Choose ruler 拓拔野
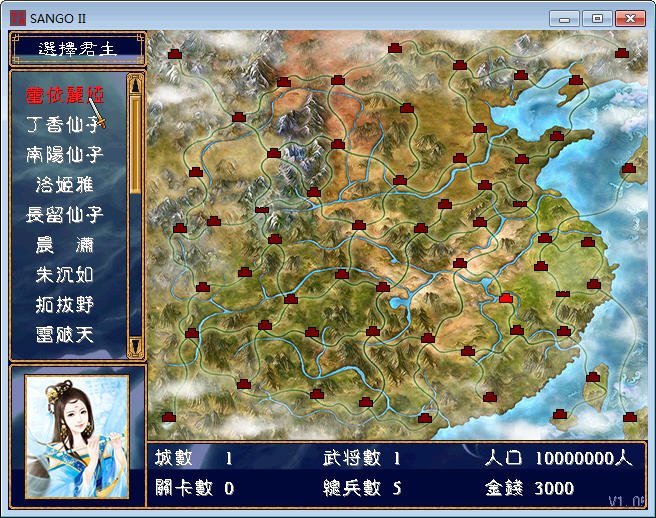The width and height of the screenshot is (656, 518). point(64,305)
